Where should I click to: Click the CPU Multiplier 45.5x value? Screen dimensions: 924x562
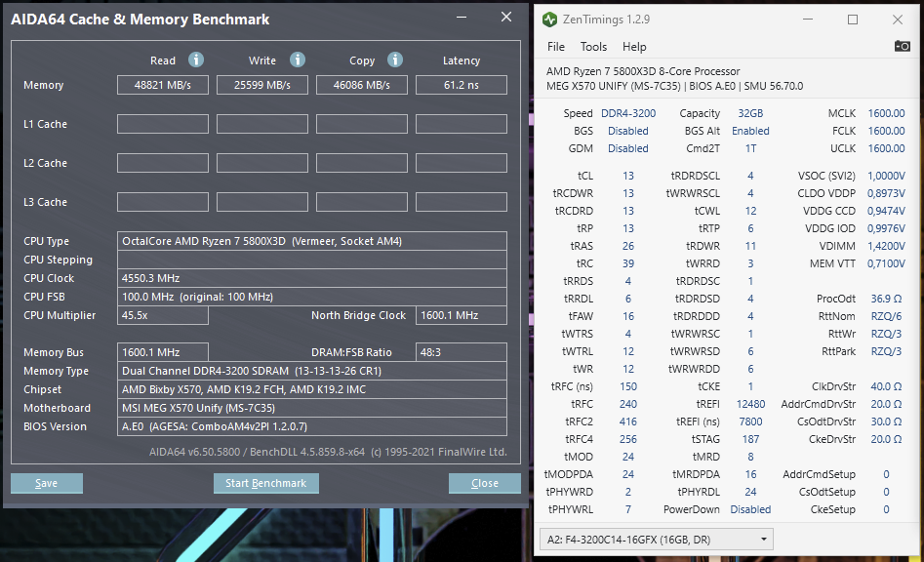163,315
